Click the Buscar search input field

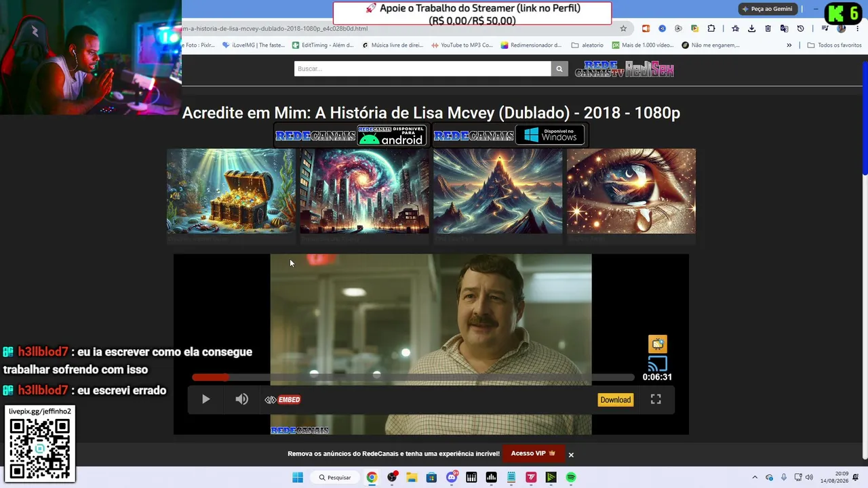422,68
